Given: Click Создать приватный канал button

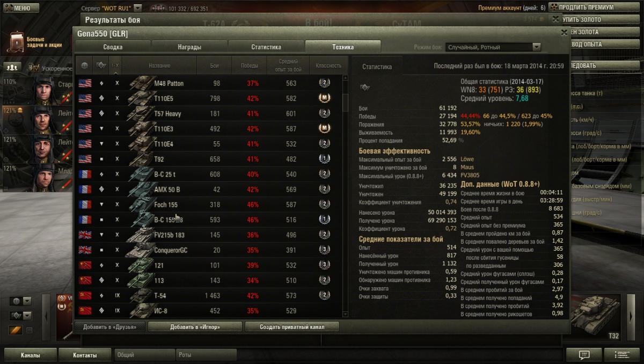Looking at the screenshot, I should point(292,326).
